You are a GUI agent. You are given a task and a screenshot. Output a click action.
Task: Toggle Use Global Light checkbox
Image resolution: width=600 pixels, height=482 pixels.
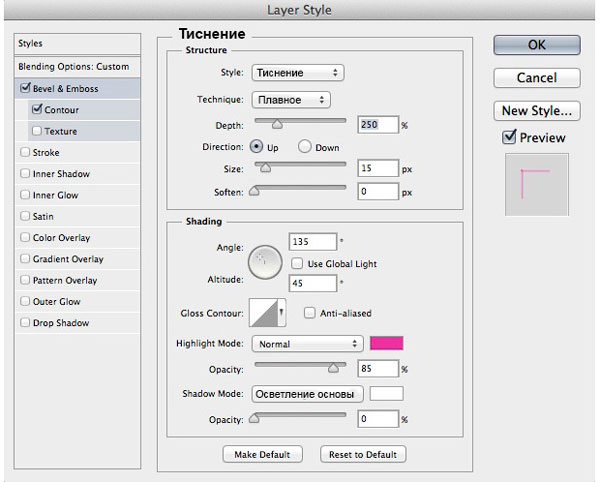pyautogui.click(x=297, y=263)
